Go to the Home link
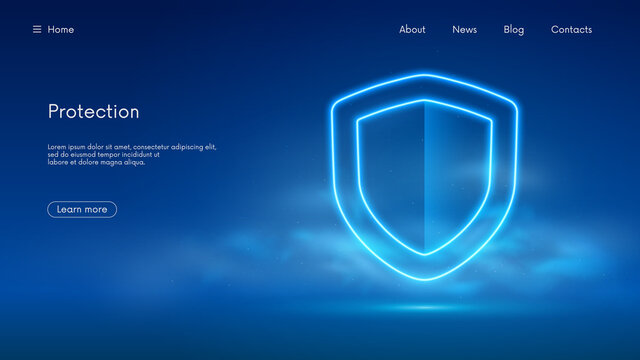This screenshot has height=360, width=640. pos(61,29)
